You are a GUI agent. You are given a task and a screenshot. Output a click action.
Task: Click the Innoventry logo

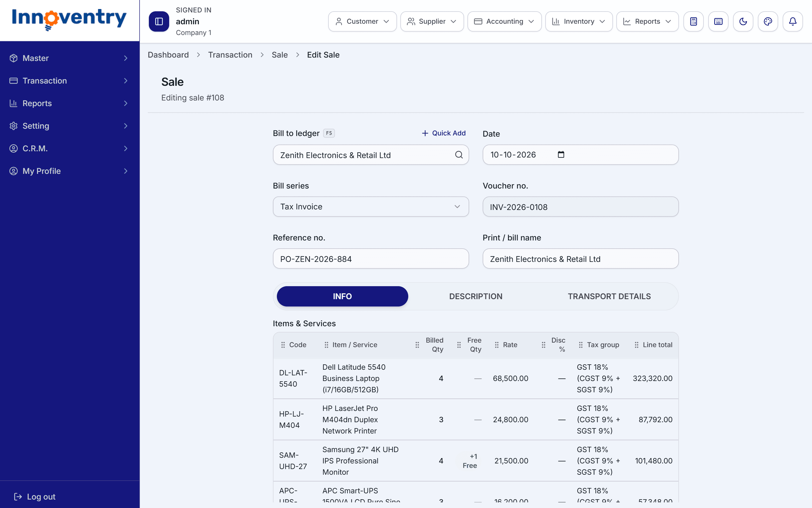point(69,19)
